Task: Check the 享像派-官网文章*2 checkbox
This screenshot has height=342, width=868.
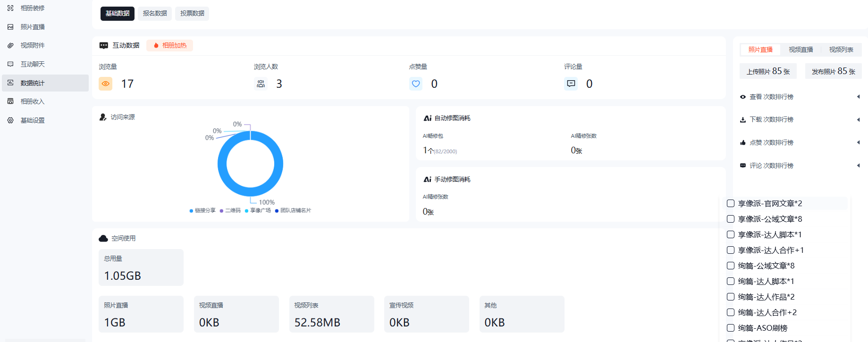Action: point(731,203)
